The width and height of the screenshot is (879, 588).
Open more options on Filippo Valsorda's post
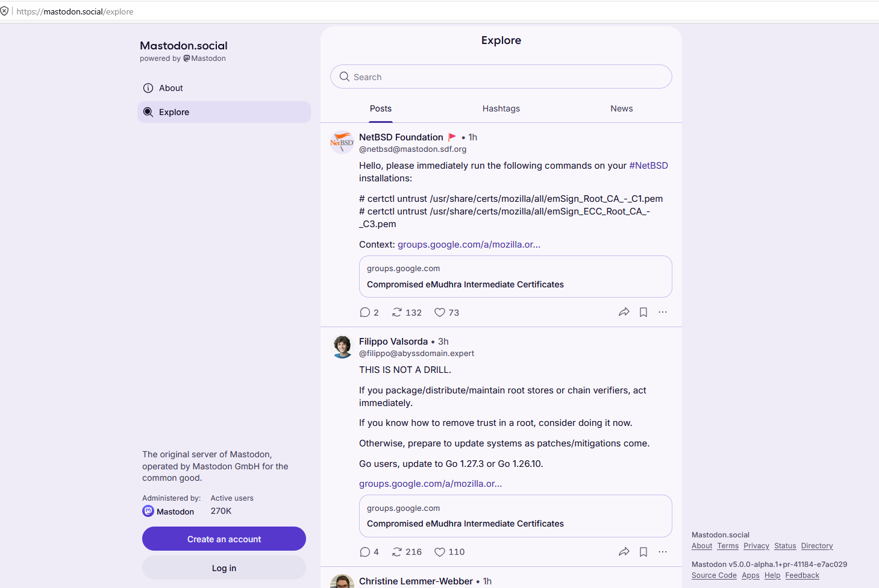663,552
